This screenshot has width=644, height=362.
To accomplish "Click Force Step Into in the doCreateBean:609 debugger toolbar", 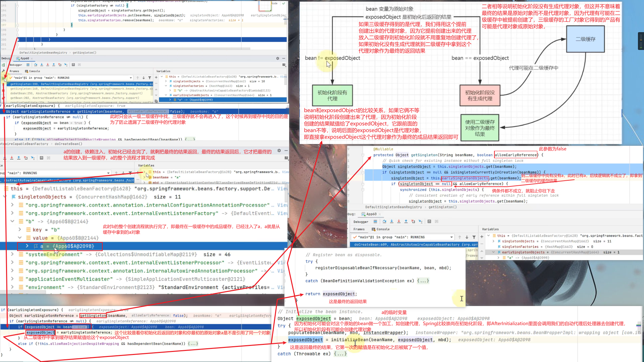I will 399,222.
